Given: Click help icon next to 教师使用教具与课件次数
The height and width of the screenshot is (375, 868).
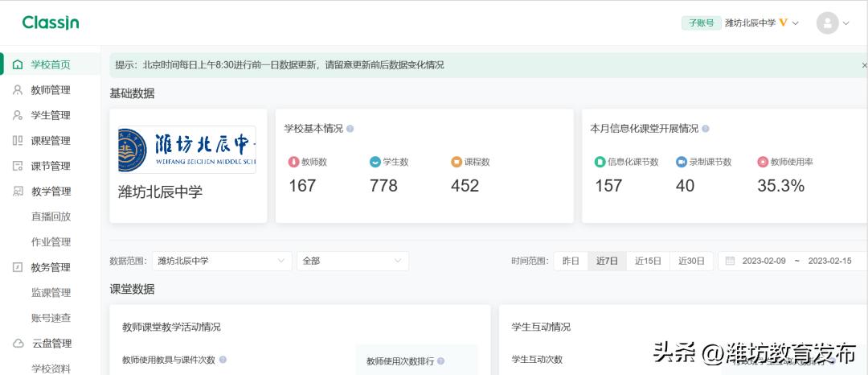Looking at the screenshot, I should coord(223,360).
